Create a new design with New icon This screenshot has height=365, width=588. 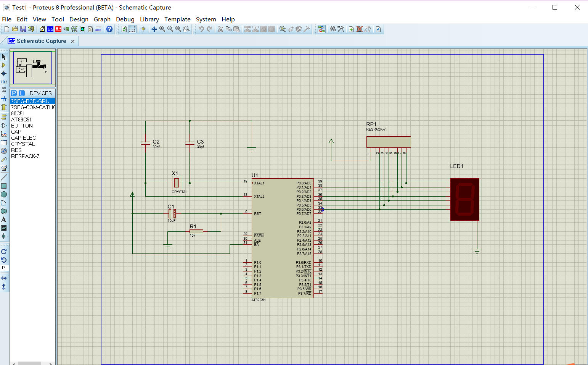(6, 29)
